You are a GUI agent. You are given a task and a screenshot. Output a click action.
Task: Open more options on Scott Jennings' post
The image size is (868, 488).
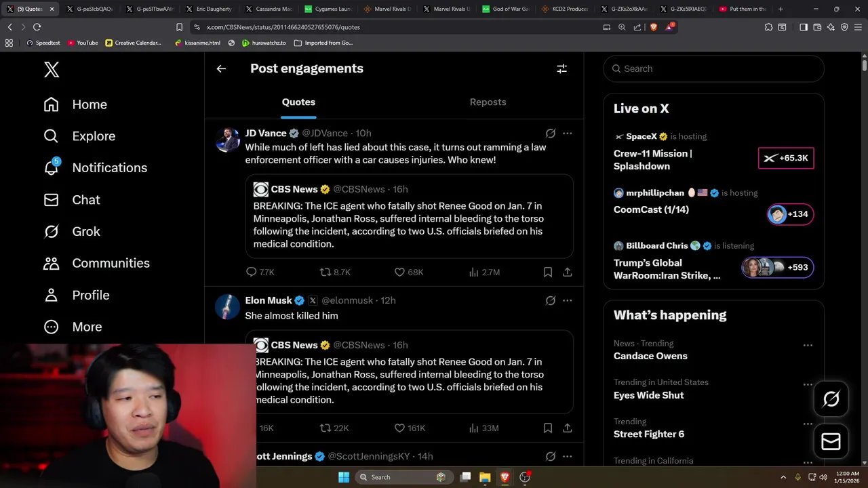pyautogui.click(x=567, y=456)
